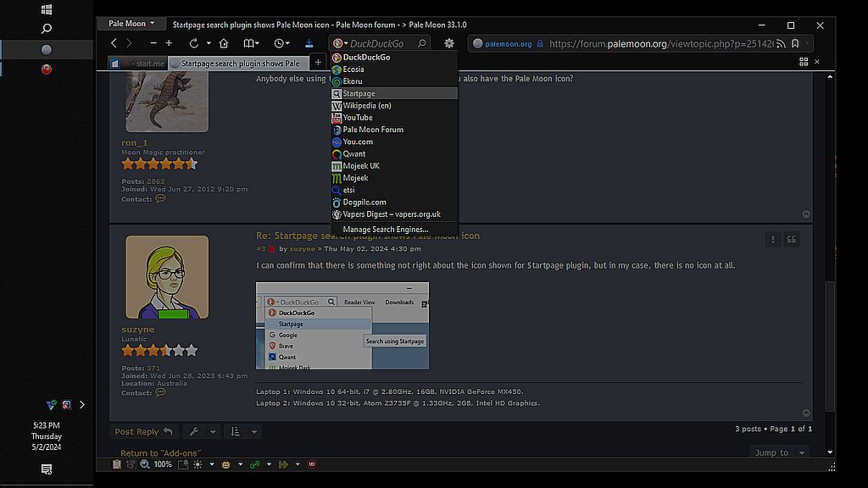This screenshot has height=488, width=868.
Task: Click the status bar zoom magnifier icon
Action: tap(145, 465)
